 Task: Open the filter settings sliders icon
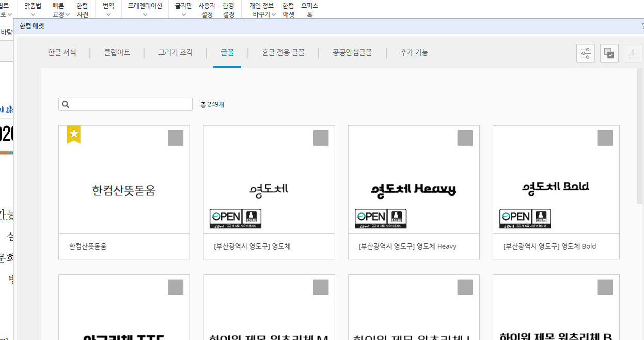(586, 53)
